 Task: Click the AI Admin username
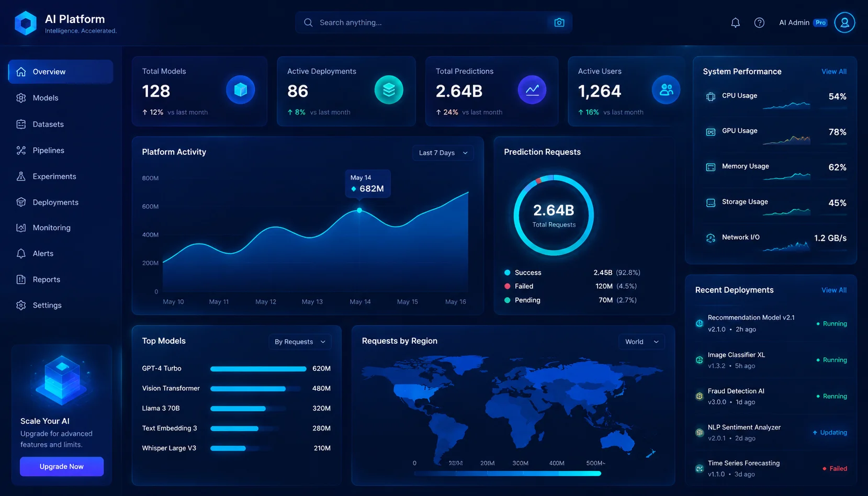[794, 22]
